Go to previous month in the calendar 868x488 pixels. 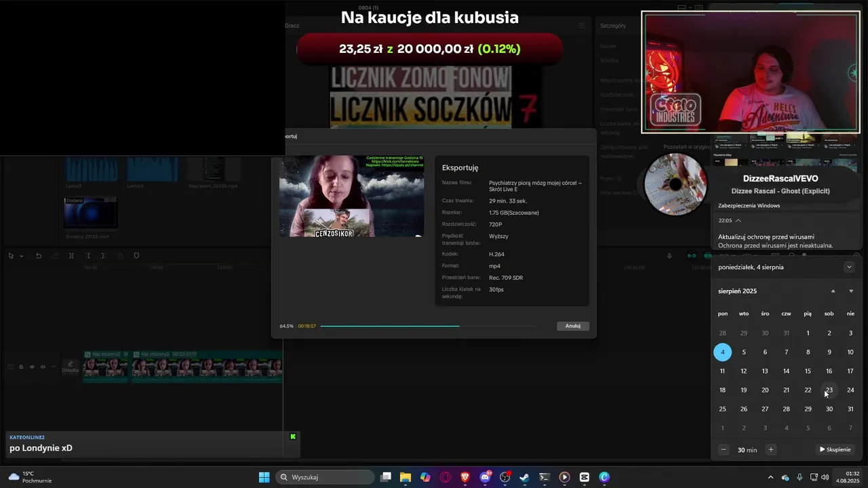(x=833, y=291)
